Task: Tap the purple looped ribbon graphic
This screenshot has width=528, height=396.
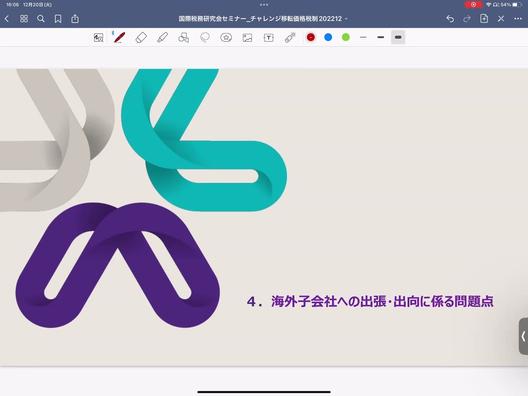Action: (x=118, y=265)
